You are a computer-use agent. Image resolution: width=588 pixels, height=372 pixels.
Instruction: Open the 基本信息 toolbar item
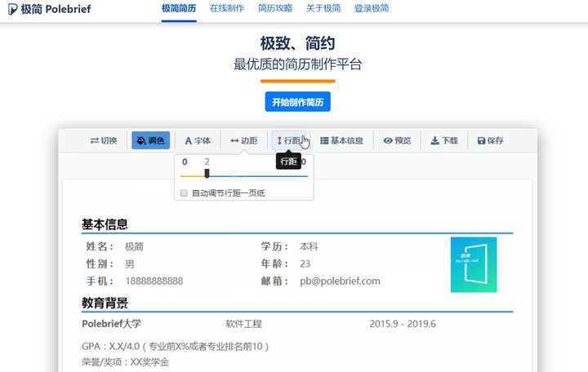(341, 140)
